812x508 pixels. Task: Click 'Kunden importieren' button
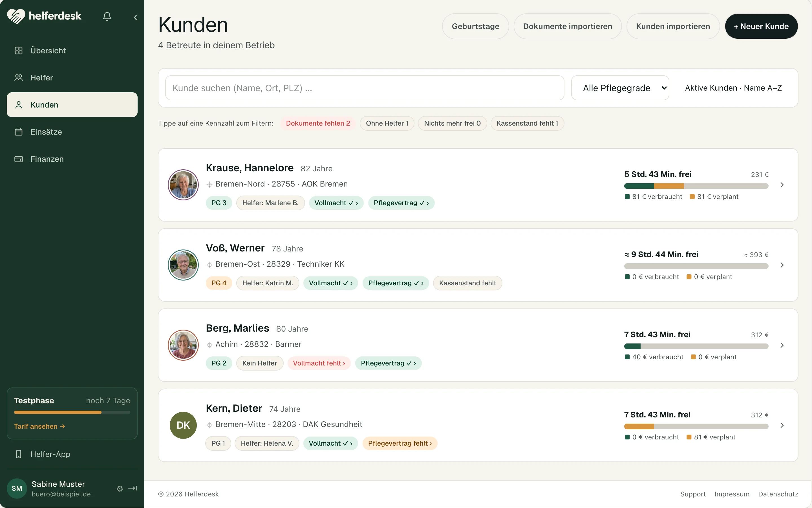(x=673, y=26)
